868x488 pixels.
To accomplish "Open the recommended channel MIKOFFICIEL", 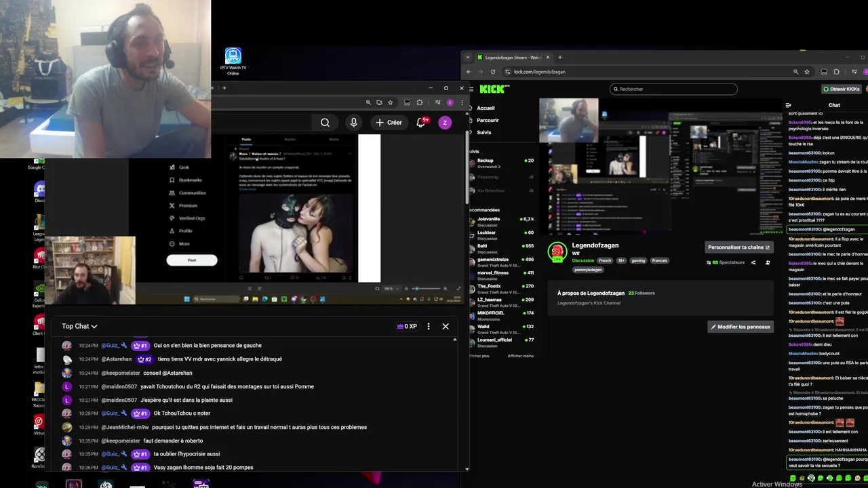I will pos(502,315).
